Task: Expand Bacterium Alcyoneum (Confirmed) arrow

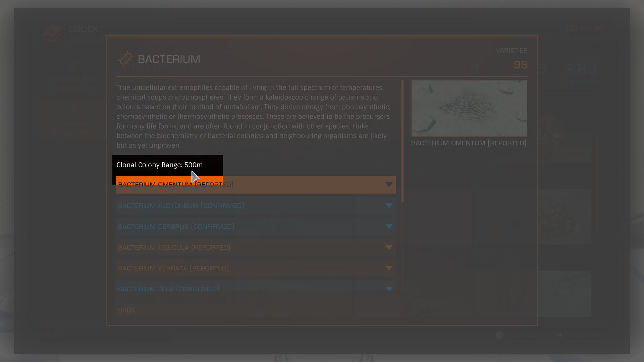Action: pyautogui.click(x=389, y=205)
